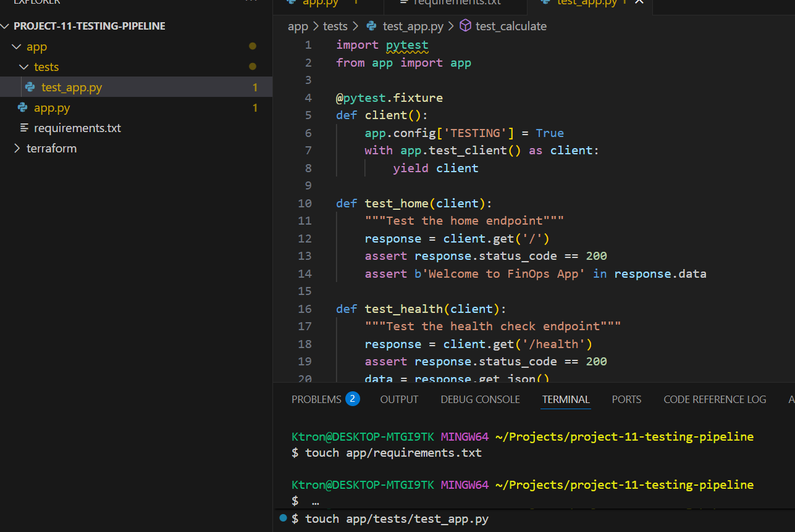The width and height of the screenshot is (795, 532).
Task: Click blue command decoration dot in terminal
Action: pyautogui.click(x=283, y=517)
